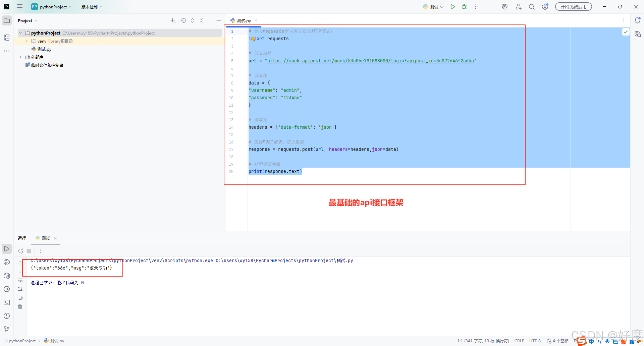Open Run tool window sidebar icon
Viewport: 644px width, 346px height.
coord(7,249)
